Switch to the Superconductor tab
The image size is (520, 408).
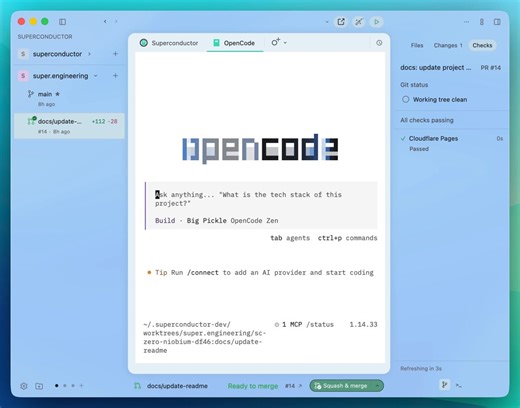tap(169, 43)
